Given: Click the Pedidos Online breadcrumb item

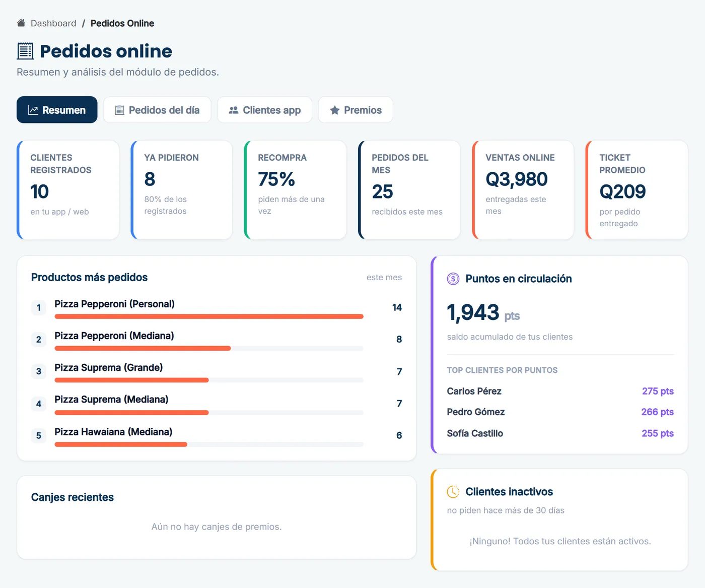Looking at the screenshot, I should click(122, 23).
